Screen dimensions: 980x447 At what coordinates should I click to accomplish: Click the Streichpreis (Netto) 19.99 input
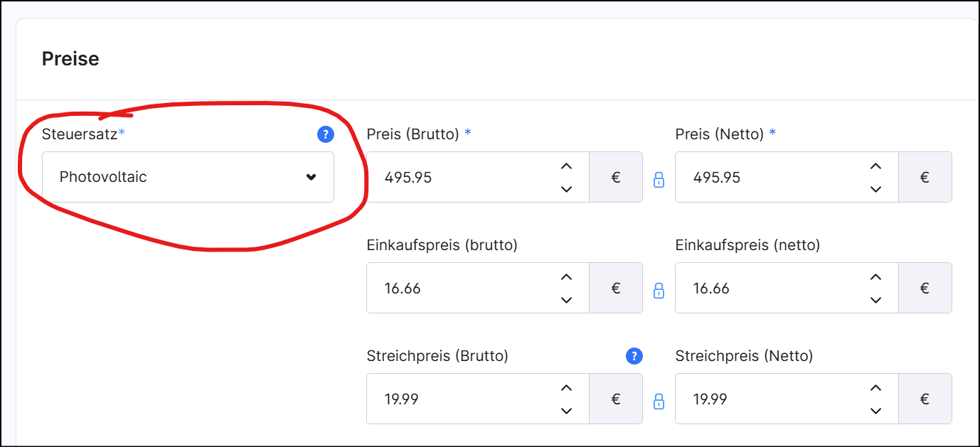point(768,399)
